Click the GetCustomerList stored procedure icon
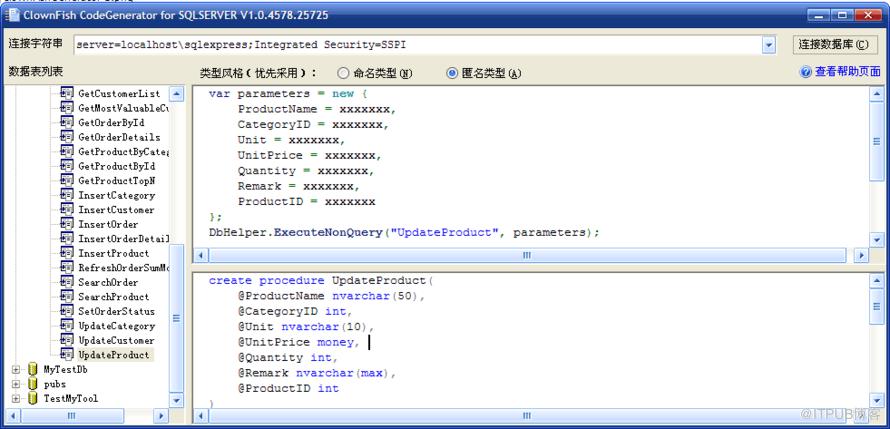 [67, 93]
